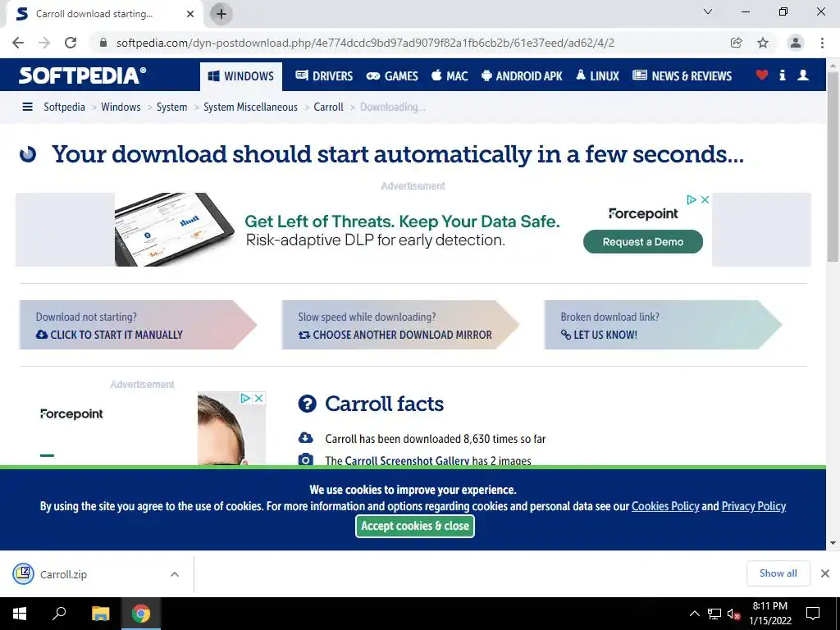The width and height of the screenshot is (840, 630).
Task: Go to System Miscellaneous breadcrumb
Action: coord(250,107)
